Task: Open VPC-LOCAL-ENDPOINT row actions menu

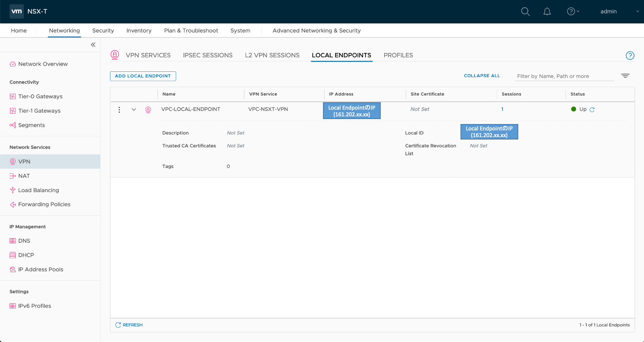Action: pyautogui.click(x=119, y=110)
